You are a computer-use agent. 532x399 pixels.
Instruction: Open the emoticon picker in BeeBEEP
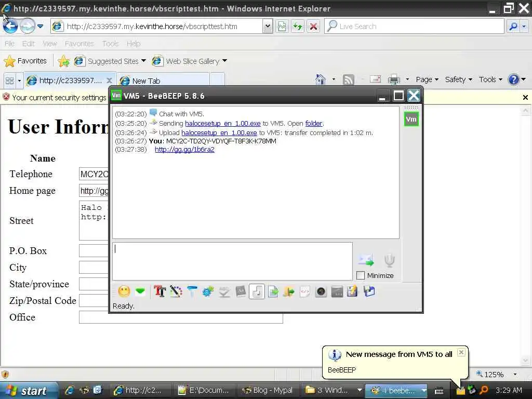point(124,291)
